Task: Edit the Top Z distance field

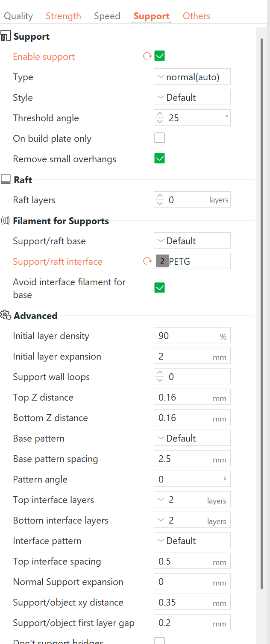Action: [x=192, y=397]
